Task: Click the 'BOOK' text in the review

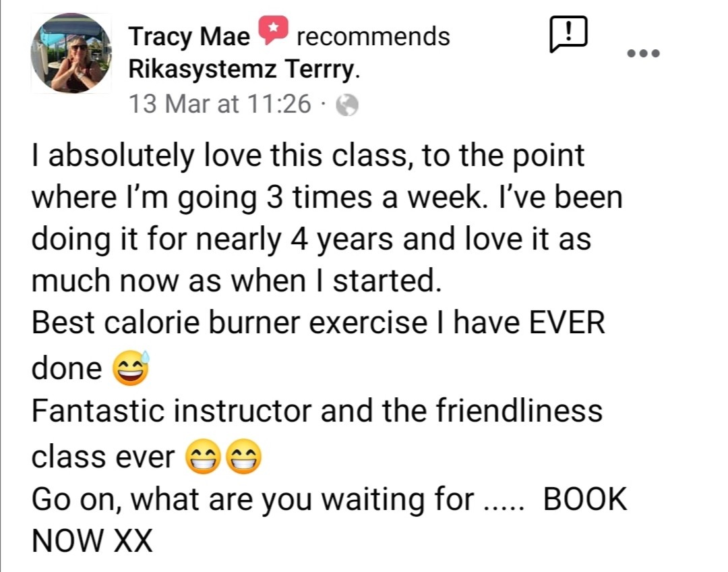Action: (x=585, y=499)
